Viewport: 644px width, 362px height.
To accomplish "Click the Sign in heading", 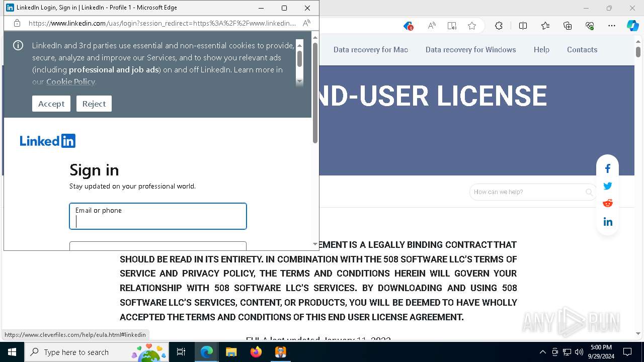I will tap(94, 170).
